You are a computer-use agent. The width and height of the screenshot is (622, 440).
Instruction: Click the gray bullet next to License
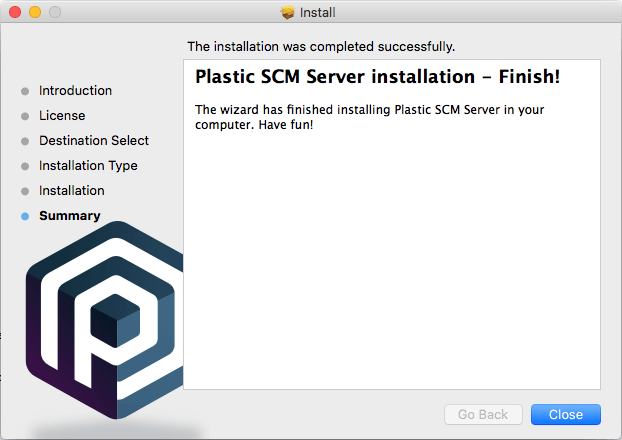click(x=25, y=116)
